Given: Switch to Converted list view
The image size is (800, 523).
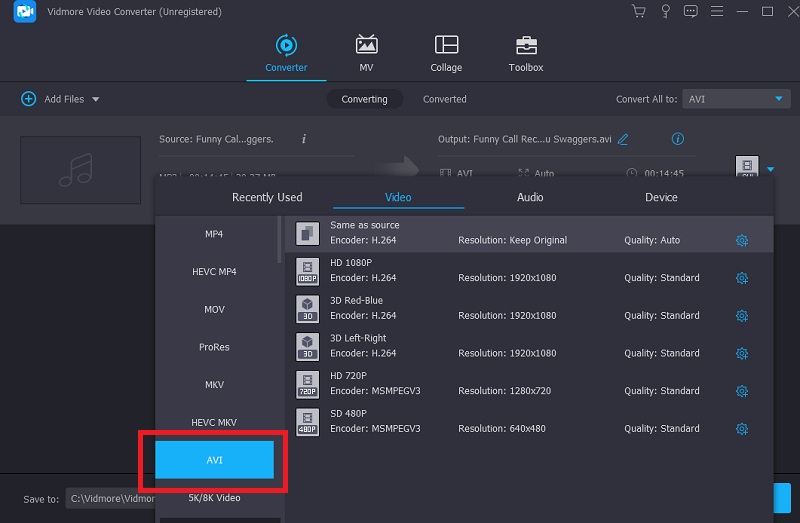Looking at the screenshot, I should point(445,99).
